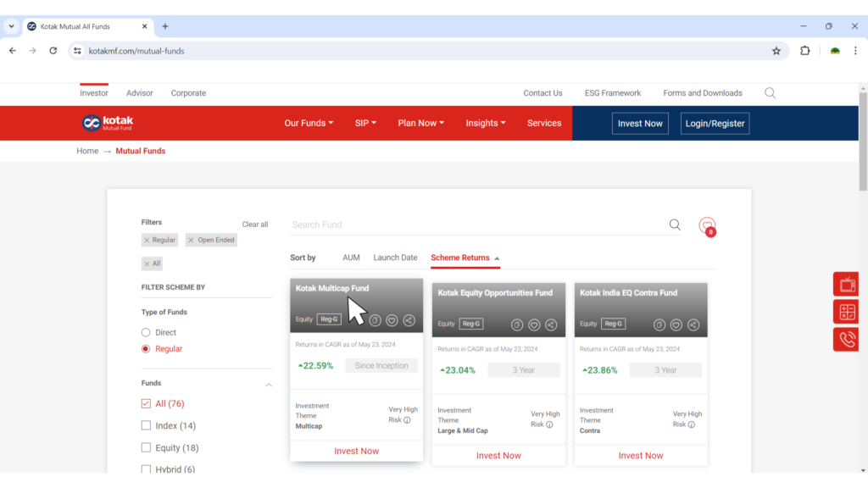
Task: Switch to the Investor tab
Action: click(94, 93)
